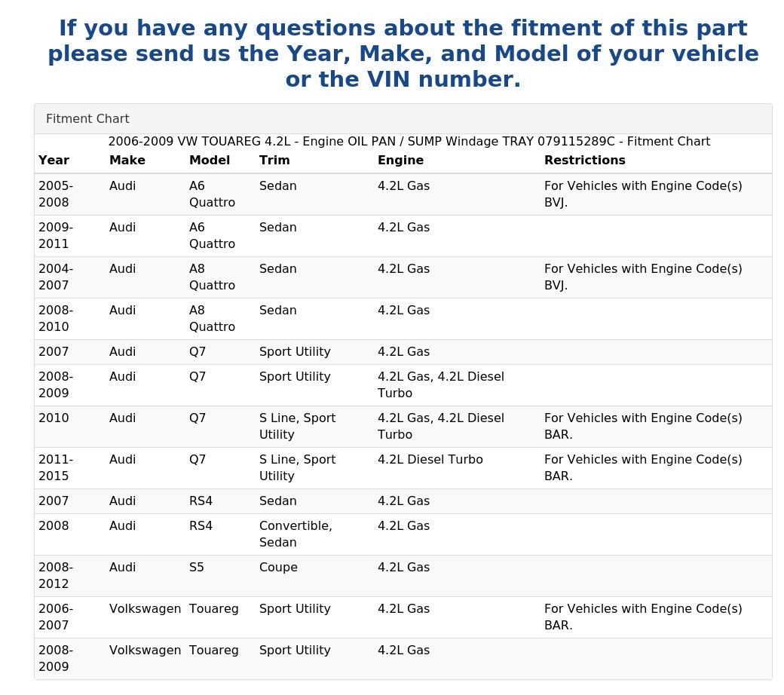Click 'A6 Quattro' in the 2009-2011 row
This screenshot has width=784, height=695.
pyautogui.click(x=212, y=235)
